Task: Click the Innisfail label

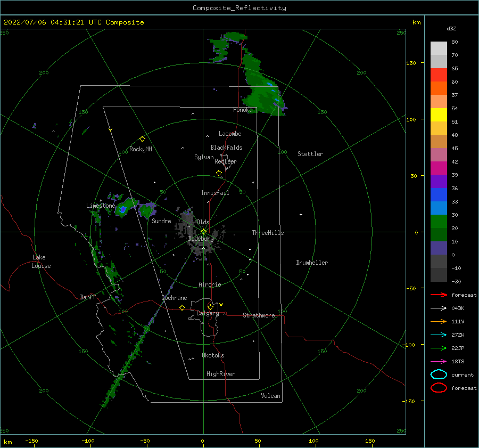Action: tap(215, 193)
